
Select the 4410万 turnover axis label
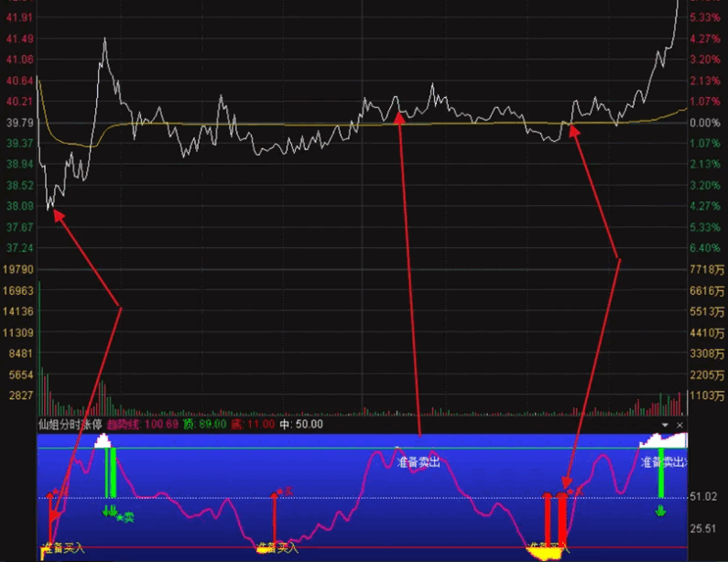(707, 333)
